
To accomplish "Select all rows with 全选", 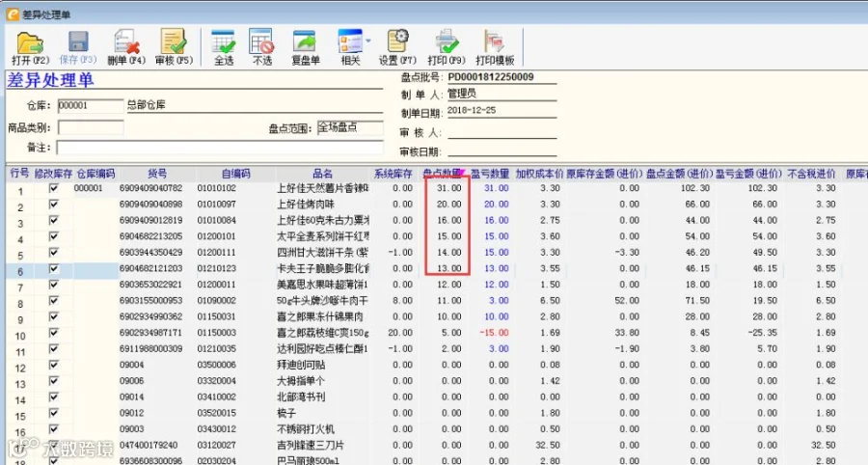I will click(224, 48).
